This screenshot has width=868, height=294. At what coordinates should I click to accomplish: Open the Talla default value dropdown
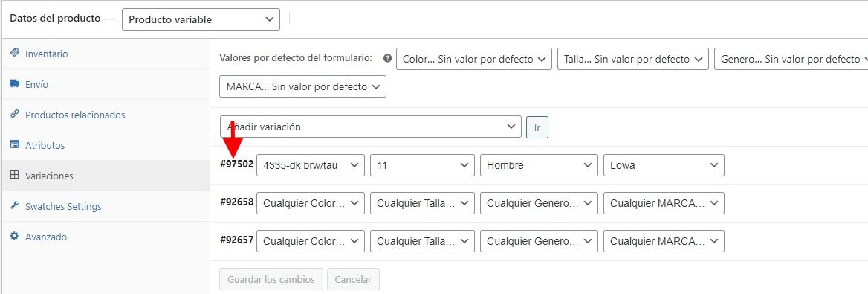[633, 59]
